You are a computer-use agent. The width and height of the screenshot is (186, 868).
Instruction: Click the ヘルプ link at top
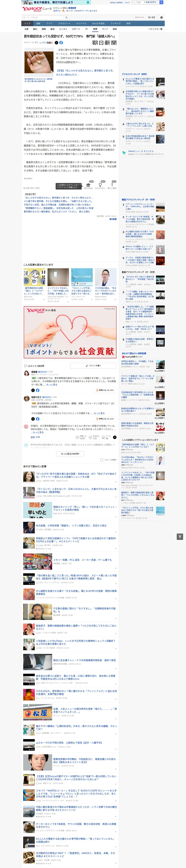click(127, 2)
